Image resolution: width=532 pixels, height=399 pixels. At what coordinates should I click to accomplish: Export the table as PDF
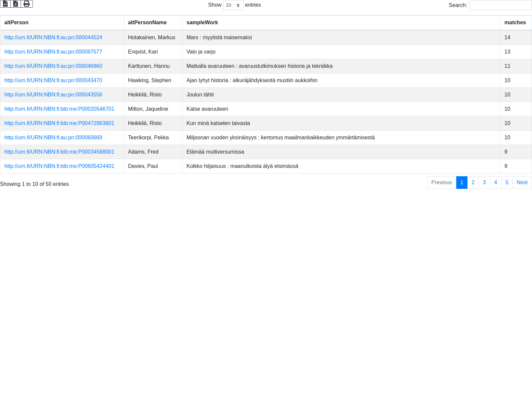coord(16,4)
